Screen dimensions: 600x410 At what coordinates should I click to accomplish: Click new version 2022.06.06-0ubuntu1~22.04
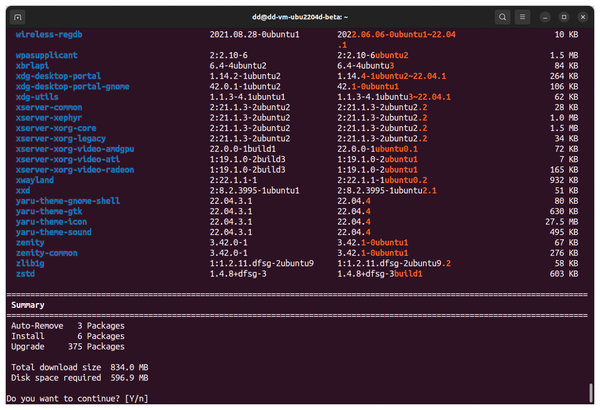coord(396,34)
